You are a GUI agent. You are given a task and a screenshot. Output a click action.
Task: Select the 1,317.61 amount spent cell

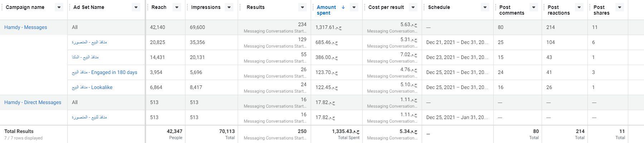[x=328, y=27]
